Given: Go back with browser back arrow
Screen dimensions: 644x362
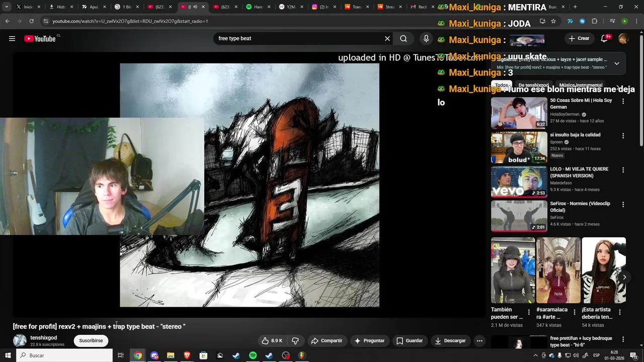Looking at the screenshot, I should pyautogui.click(x=7, y=21).
